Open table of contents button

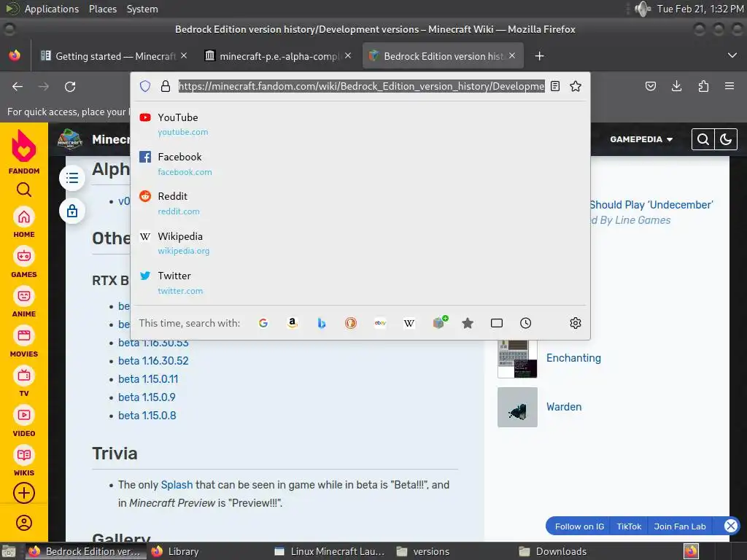[72, 178]
